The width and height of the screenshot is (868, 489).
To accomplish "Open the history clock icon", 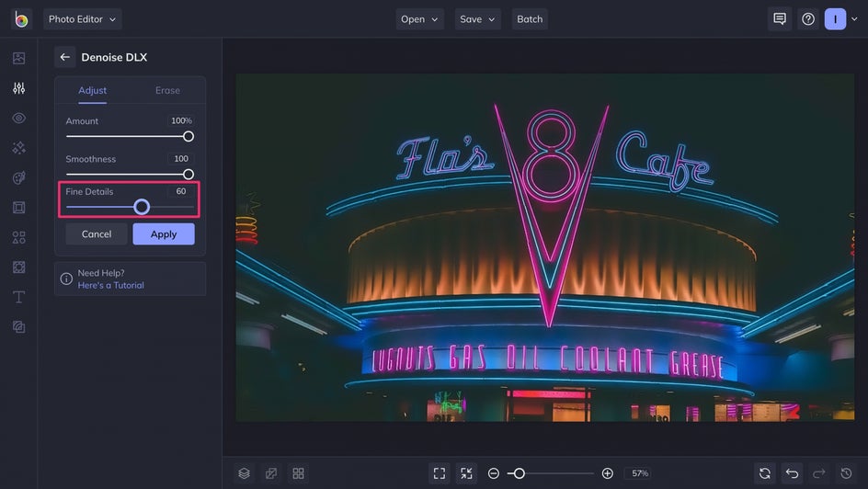I will click(x=847, y=473).
